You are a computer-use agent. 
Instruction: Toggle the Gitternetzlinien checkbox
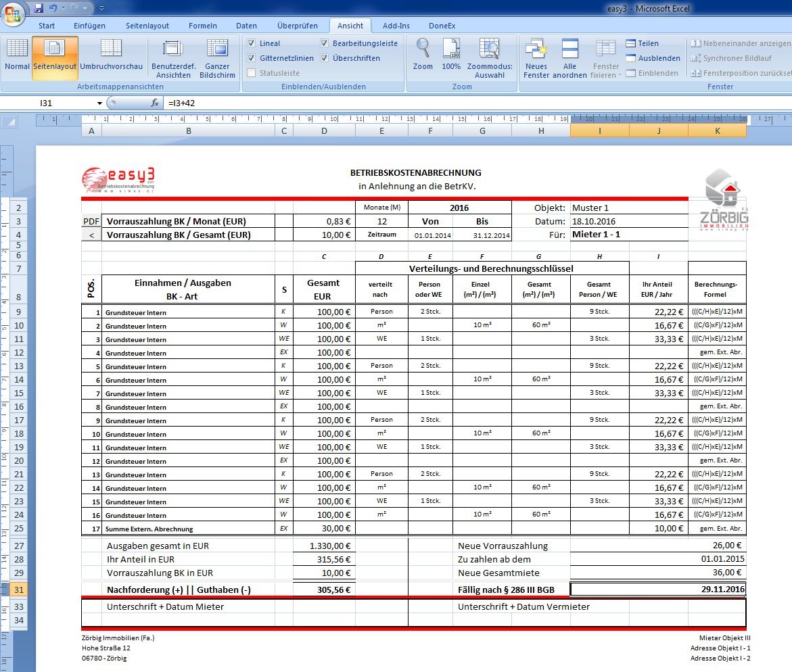coord(251,58)
